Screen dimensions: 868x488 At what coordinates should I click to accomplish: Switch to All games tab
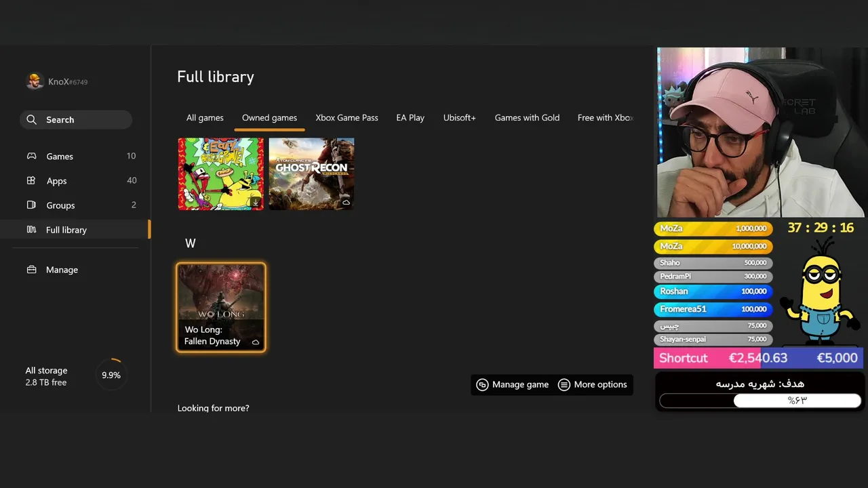click(205, 117)
